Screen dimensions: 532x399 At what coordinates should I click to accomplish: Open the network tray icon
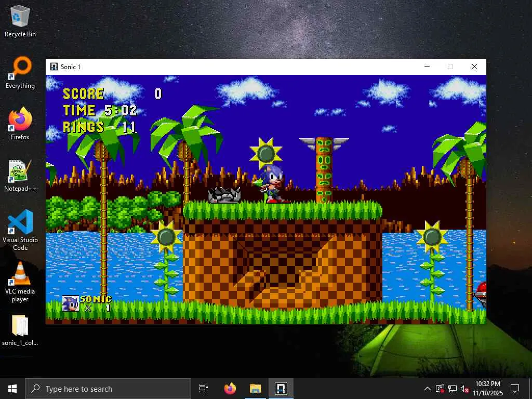[x=453, y=389]
